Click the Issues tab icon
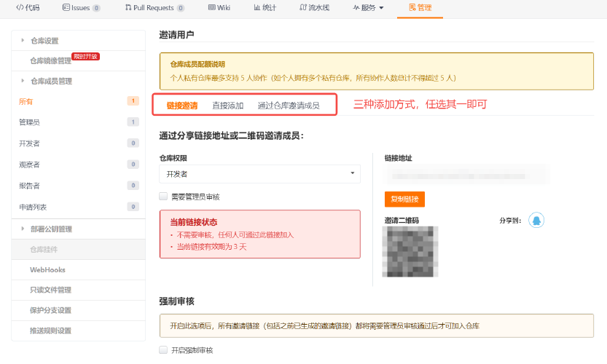The width and height of the screenshot is (607, 364). pyautogui.click(x=66, y=7)
